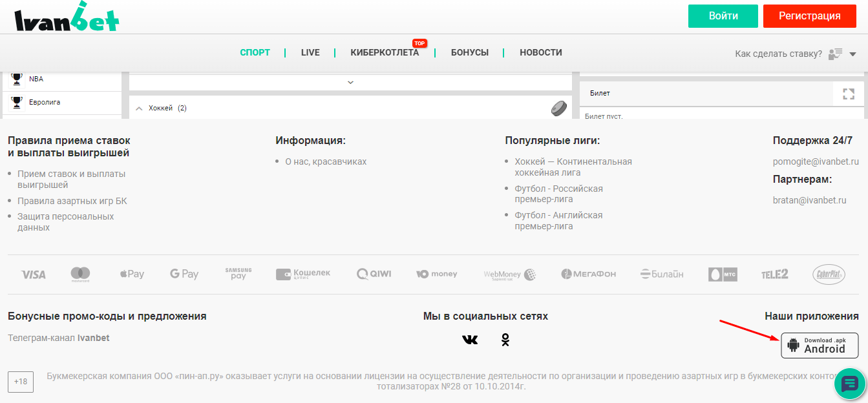
Task: Click the NBA trophy icon
Action: [x=17, y=79]
